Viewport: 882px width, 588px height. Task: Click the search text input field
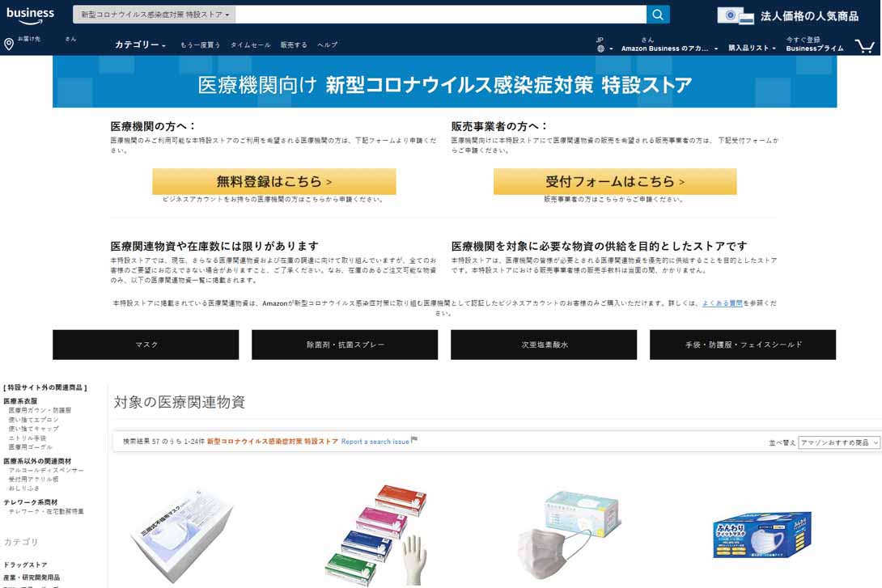[441, 15]
